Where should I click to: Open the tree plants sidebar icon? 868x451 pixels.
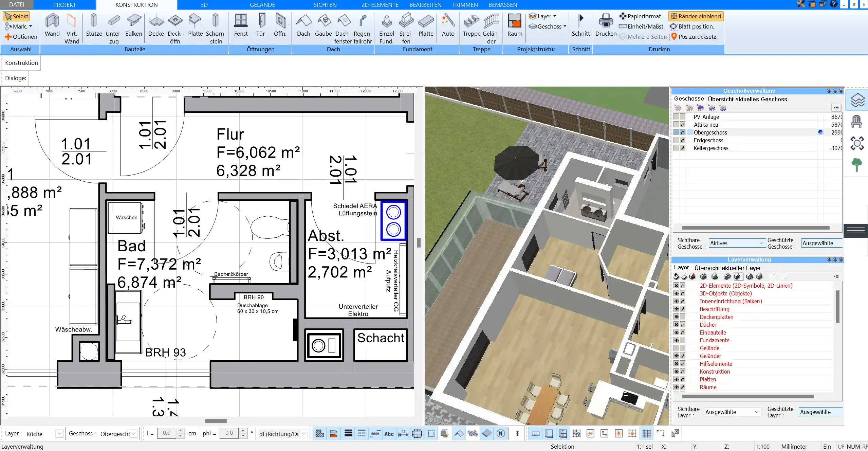click(x=856, y=165)
